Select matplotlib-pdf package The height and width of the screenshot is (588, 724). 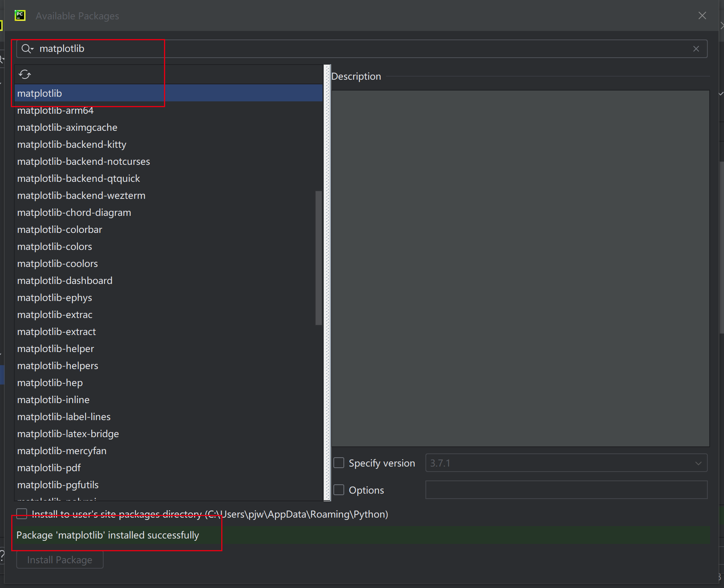tap(169, 468)
